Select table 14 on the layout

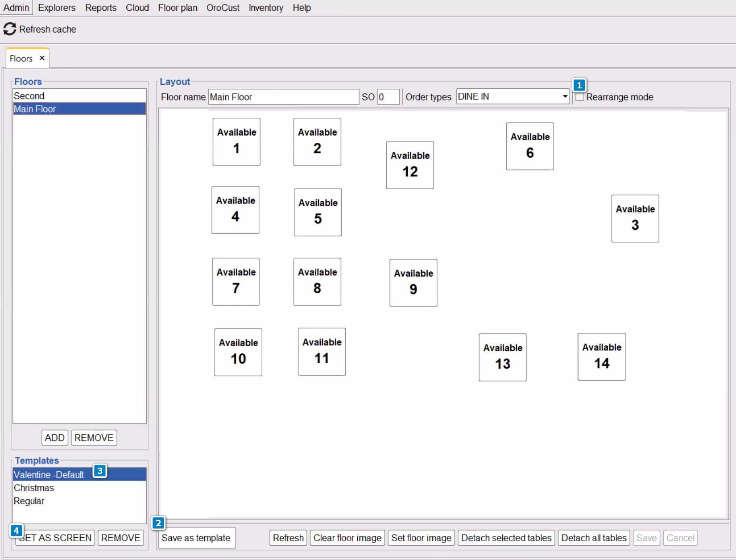pos(602,357)
